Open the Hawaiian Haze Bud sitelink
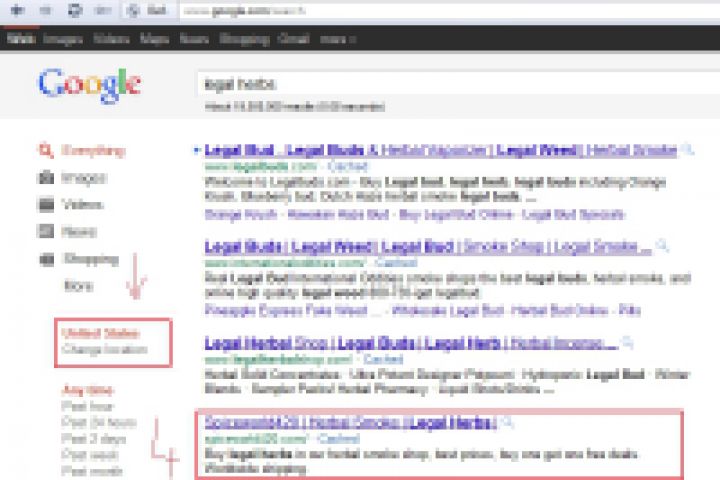 point(338,215)
